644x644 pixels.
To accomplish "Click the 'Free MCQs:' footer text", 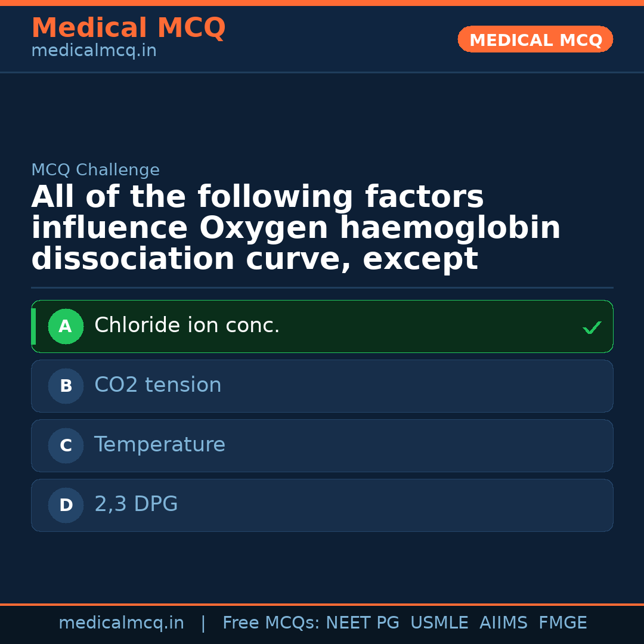I will tap(271, 623).
